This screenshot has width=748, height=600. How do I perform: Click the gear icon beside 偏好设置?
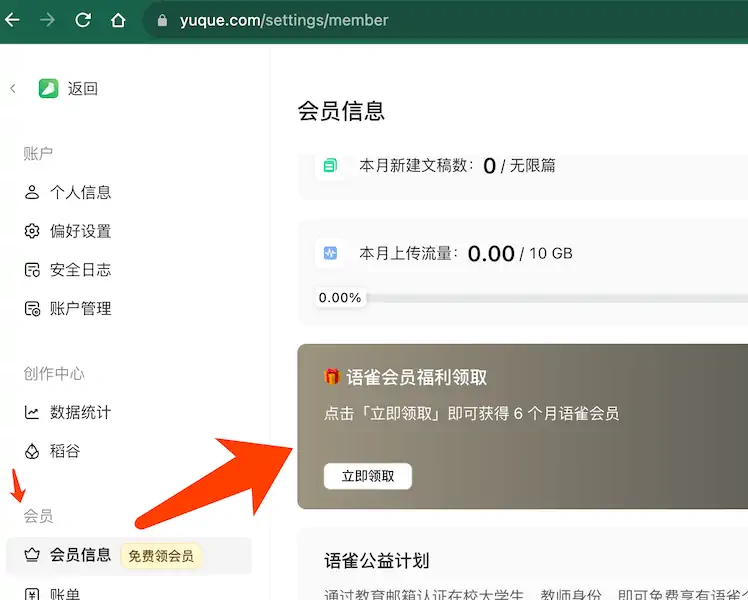[32, 231]
